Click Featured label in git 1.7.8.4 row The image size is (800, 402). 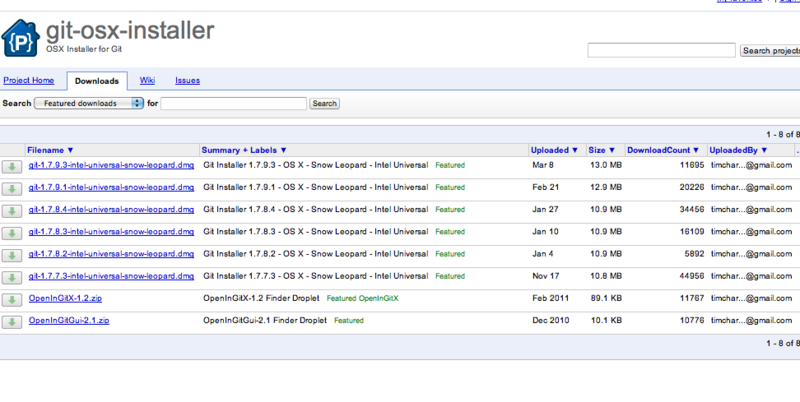click(x=450, y=210)
